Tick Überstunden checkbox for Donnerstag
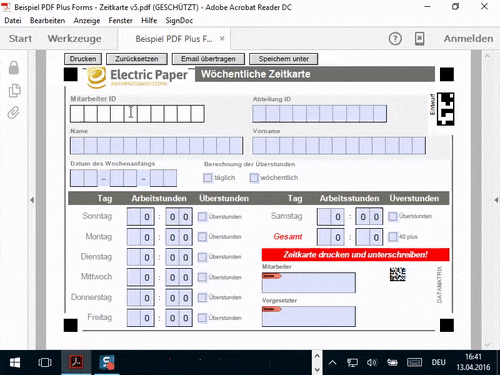 pos(202,297)
